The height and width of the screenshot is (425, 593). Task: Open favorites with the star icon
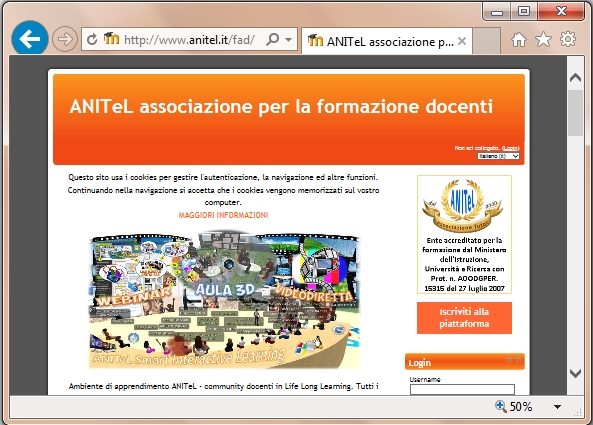coord(543,39)
